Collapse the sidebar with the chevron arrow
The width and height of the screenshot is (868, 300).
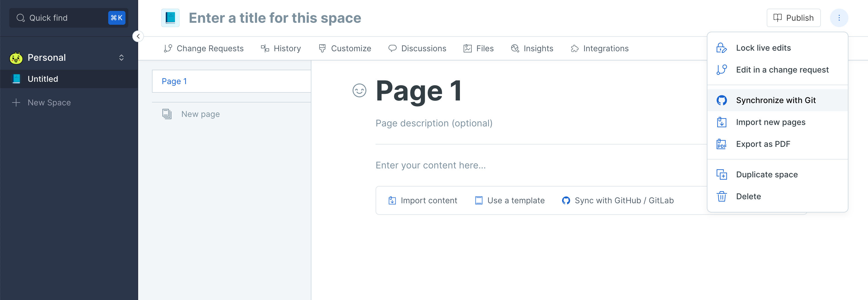pos(138,36)
